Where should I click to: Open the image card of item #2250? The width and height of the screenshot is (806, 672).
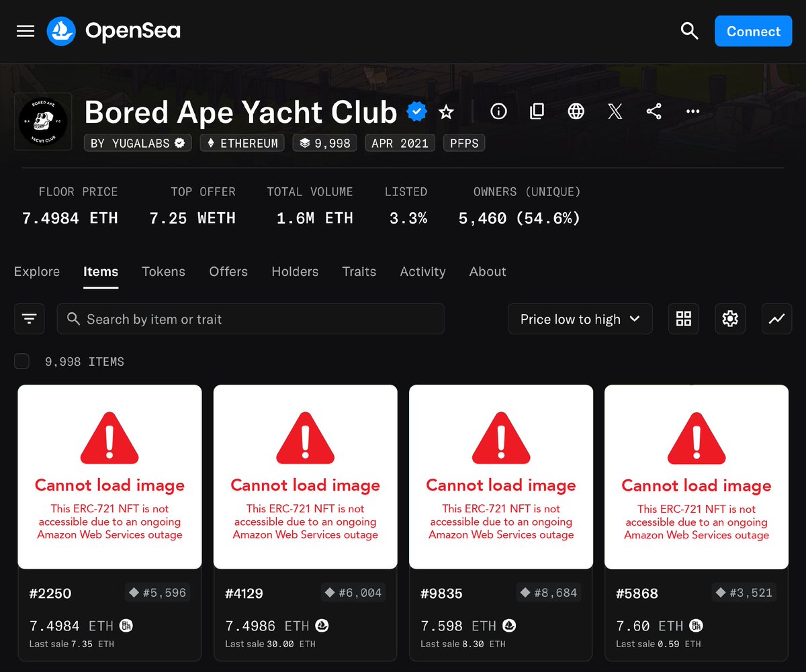coord(109,477)
